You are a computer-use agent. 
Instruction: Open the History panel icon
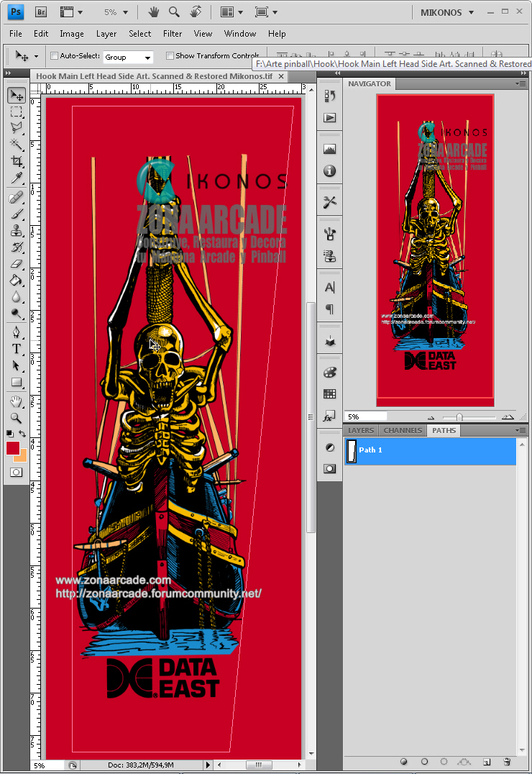pyautogui.click(x=330, y=96)
